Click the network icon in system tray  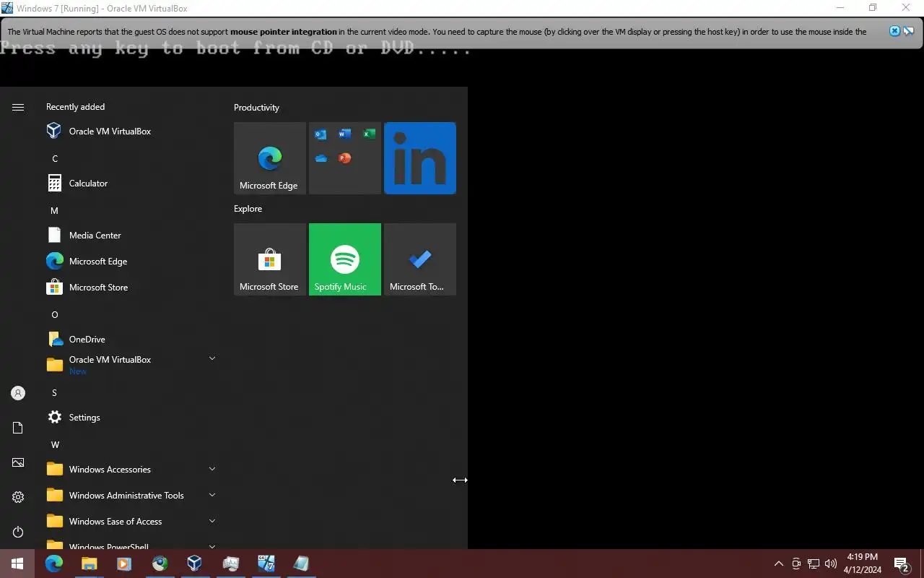814,564
